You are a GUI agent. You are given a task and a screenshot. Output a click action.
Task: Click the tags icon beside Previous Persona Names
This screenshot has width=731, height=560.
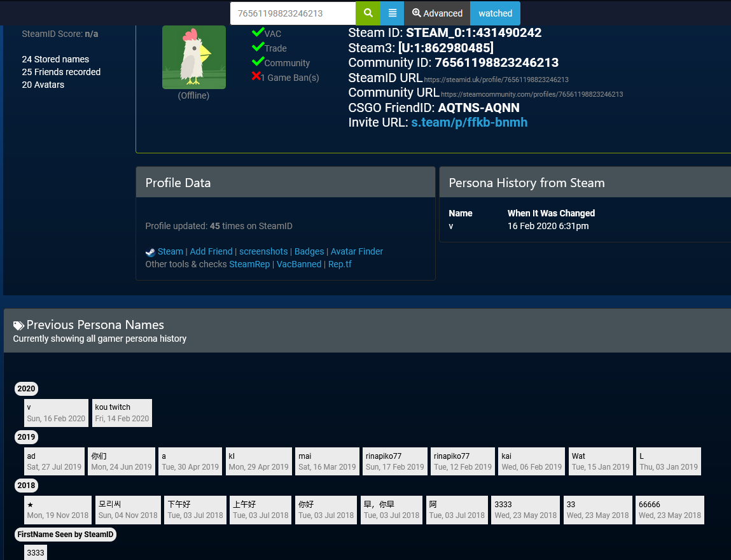coord(18,325)
